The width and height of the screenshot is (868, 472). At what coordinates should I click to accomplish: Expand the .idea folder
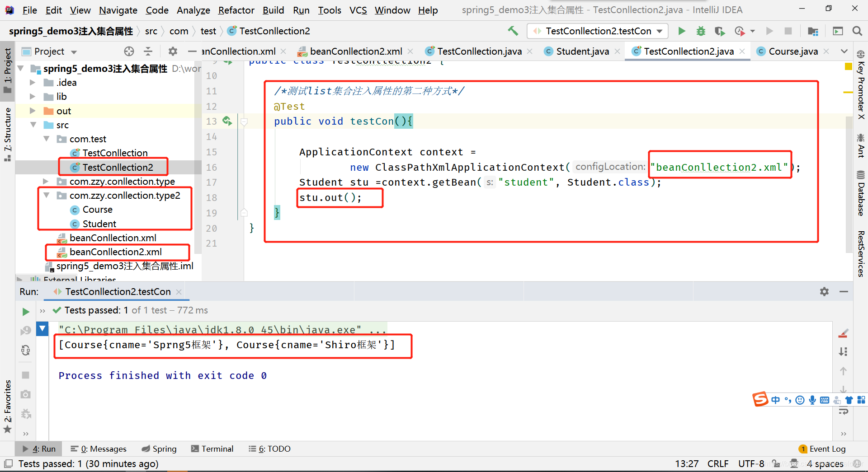[x=33, y=82]
